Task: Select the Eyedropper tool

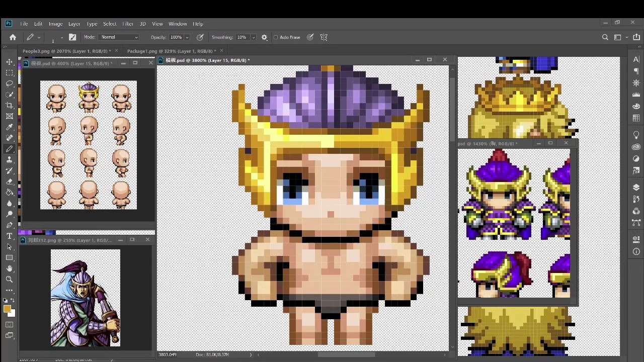Action: pyautogui.click(x=9, y=127)
